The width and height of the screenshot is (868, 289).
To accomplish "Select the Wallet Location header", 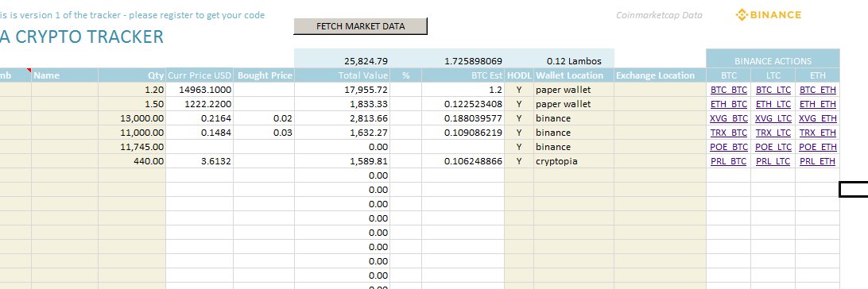I will pos(574,75).
